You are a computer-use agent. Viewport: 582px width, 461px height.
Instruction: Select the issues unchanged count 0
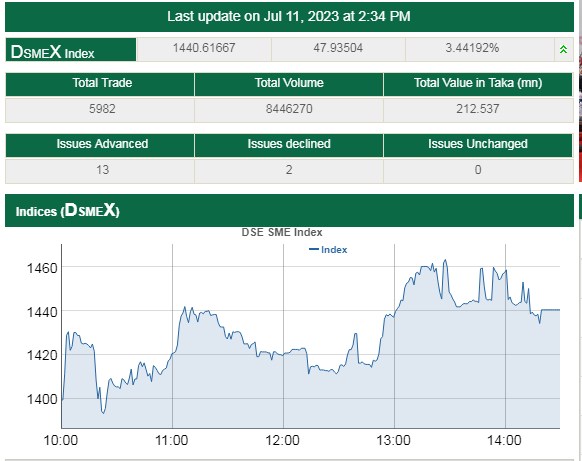coord(478,170)
